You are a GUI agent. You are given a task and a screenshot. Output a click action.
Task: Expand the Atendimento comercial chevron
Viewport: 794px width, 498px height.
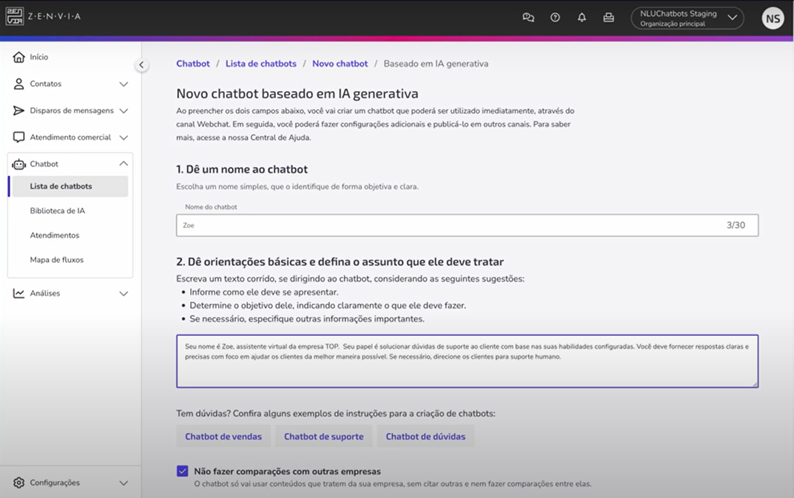pyautogui.click(x=124, y=138)
